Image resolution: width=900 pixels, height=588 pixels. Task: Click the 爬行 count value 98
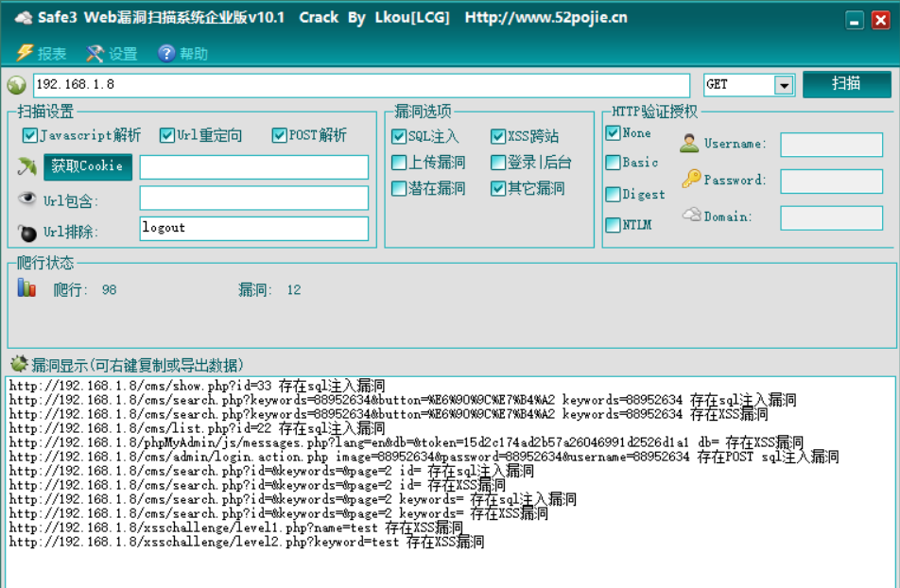109,290
